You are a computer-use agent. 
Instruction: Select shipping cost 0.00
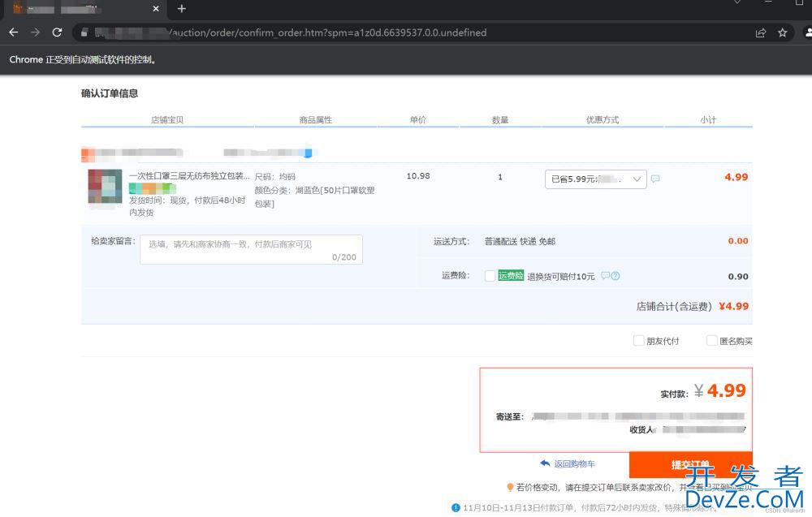point(738,241)
